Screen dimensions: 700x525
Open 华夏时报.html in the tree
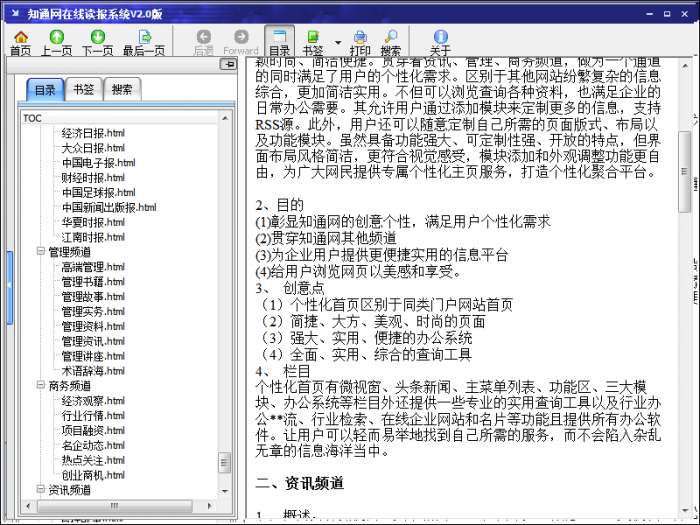(93, 222)
